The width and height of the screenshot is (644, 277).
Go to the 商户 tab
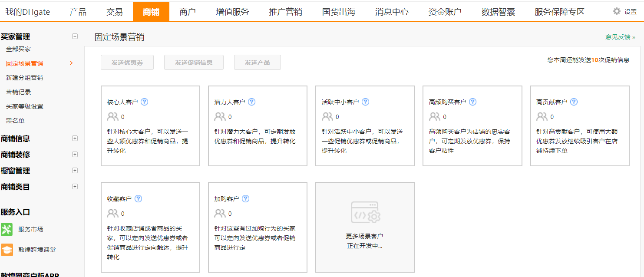(188, 12)
